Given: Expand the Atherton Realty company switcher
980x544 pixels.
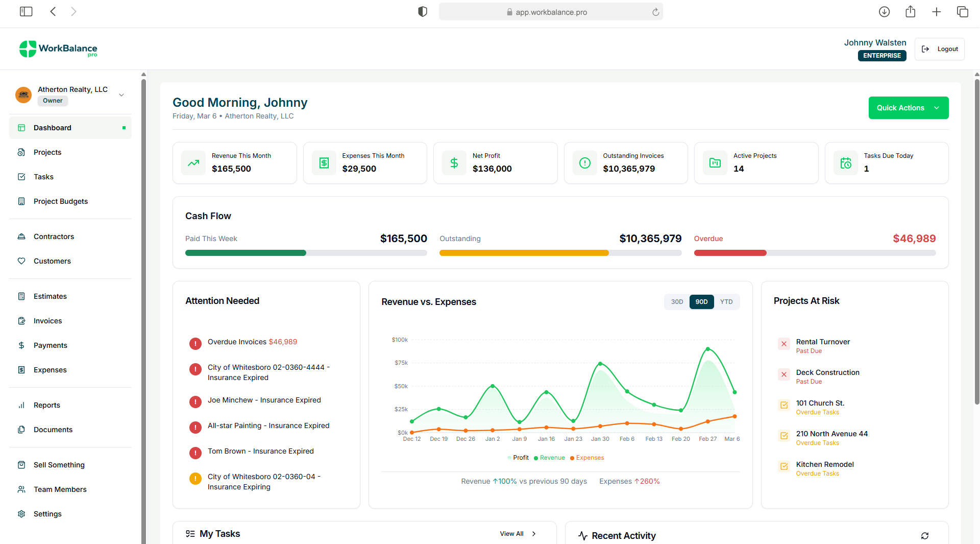Looking at the screenshot, I should 121,95.
